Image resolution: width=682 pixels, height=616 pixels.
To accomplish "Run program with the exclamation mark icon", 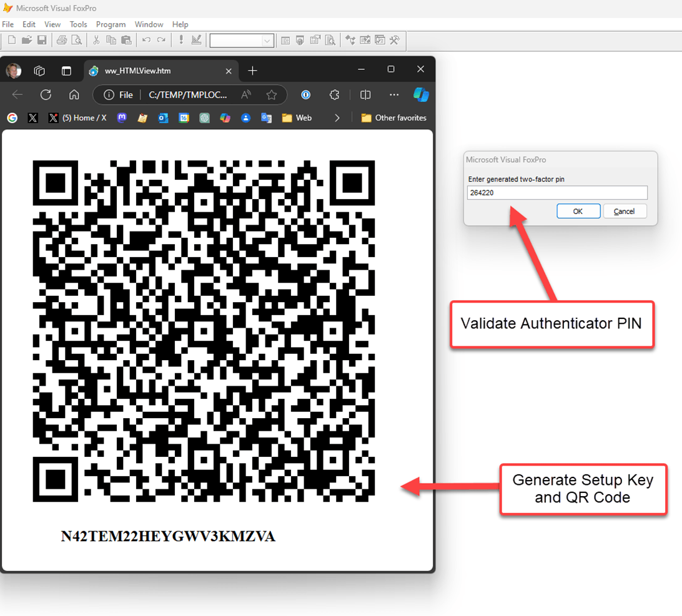I will point(181,41).
